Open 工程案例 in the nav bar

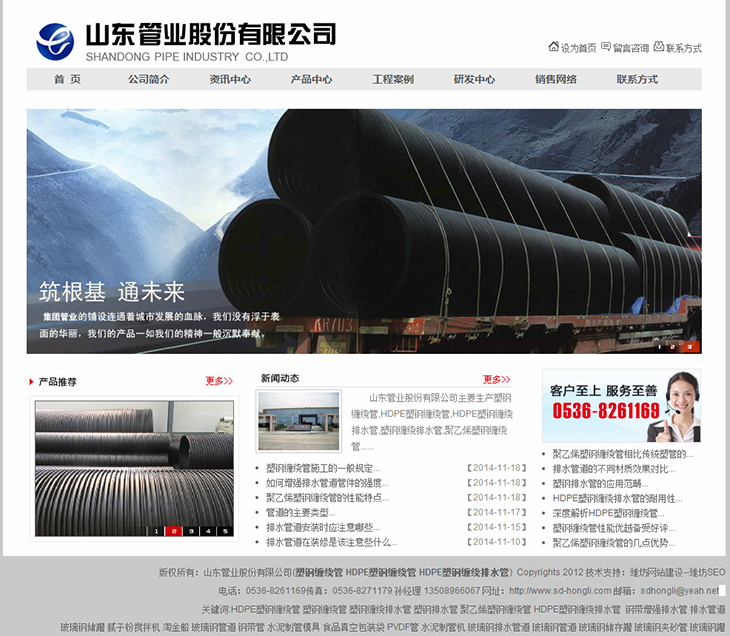393,79
